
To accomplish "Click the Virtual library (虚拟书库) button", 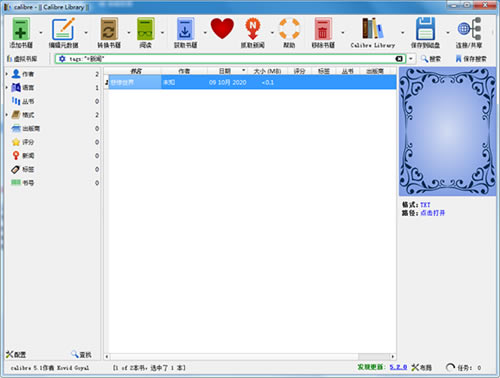I will [x=22, y=59].
